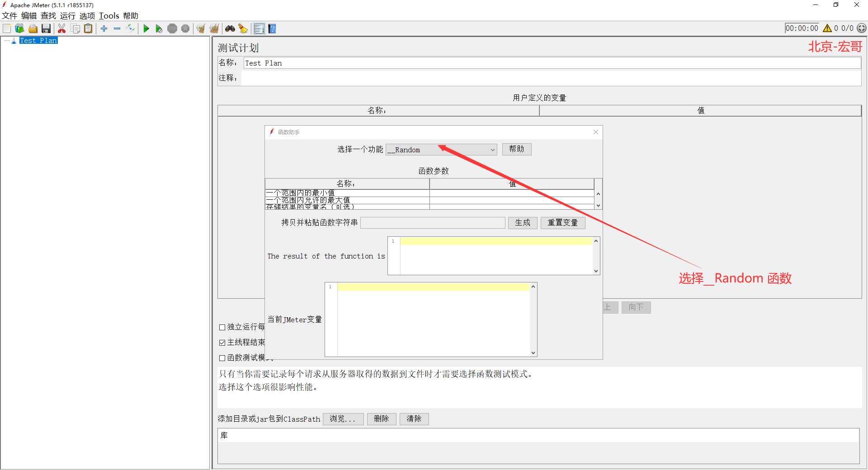Click 当前JMeter变量 area scroll down arrow
Viewport: 868px width, 470px height.
coord(533,353)
